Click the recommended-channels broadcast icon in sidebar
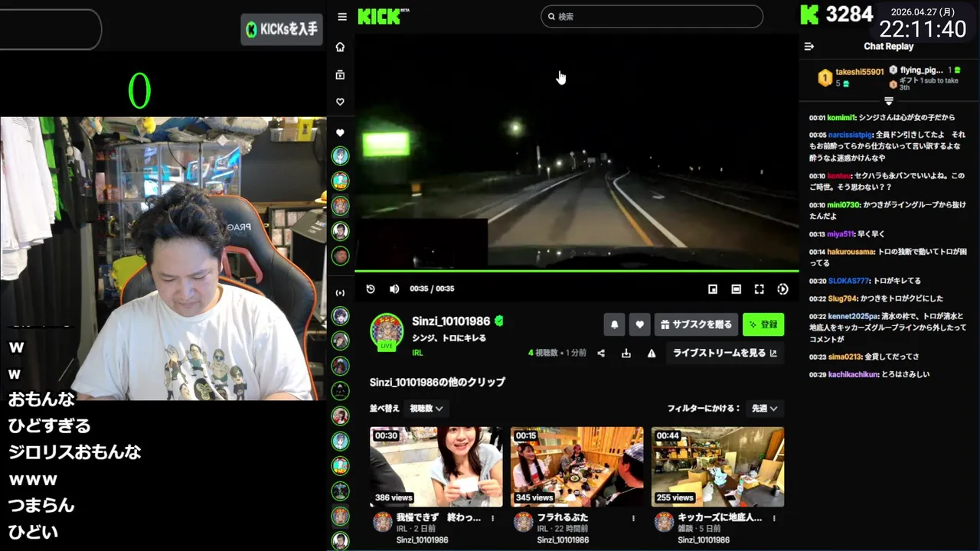980x551 pixels. (340, 293)
